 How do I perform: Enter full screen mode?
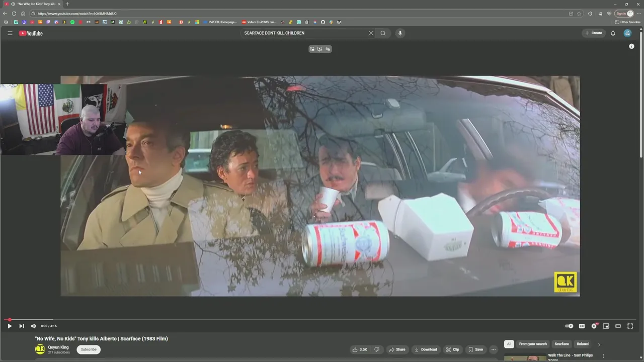click(x=630, y=326)
